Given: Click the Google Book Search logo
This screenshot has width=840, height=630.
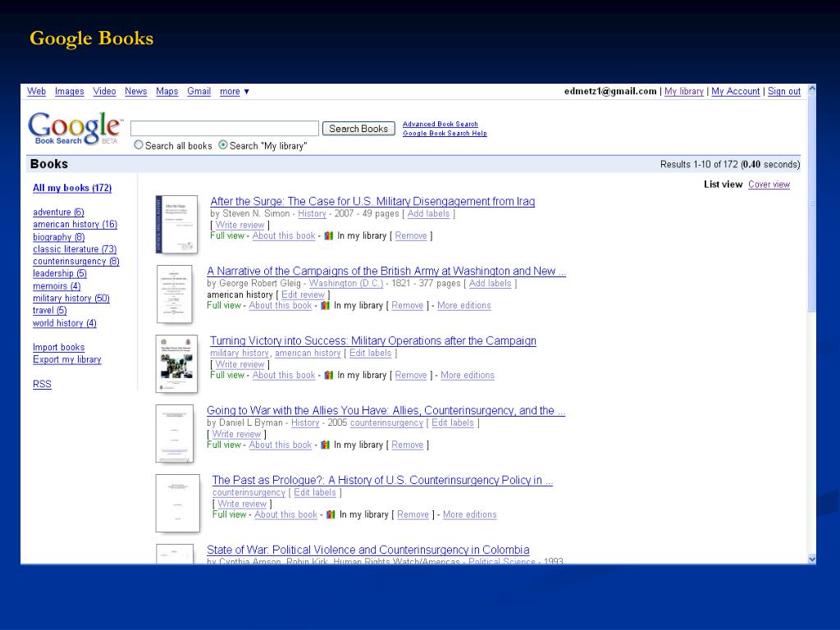Looking at the screenshot, I should (x=74, y=128).
